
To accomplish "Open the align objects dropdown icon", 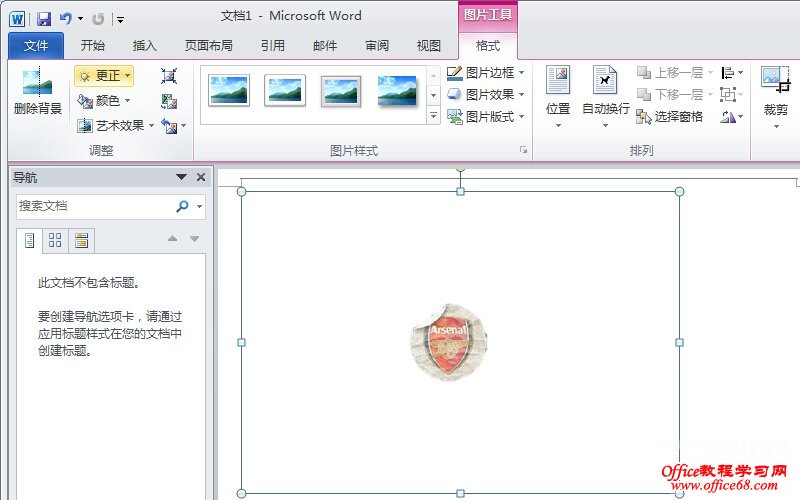I will 732,73.
